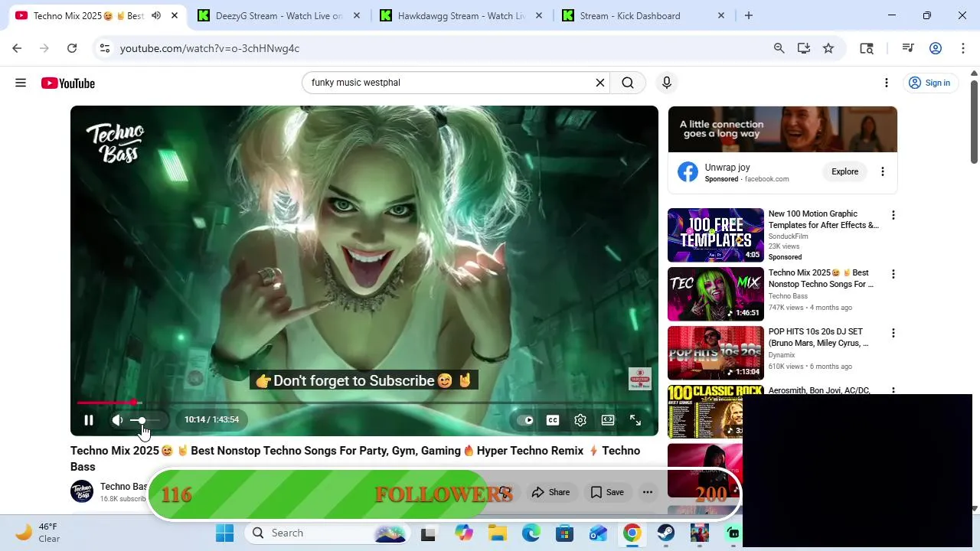Click the address bar URL
The height and width of the screenshot is (551, 980).
pos(210,48)
